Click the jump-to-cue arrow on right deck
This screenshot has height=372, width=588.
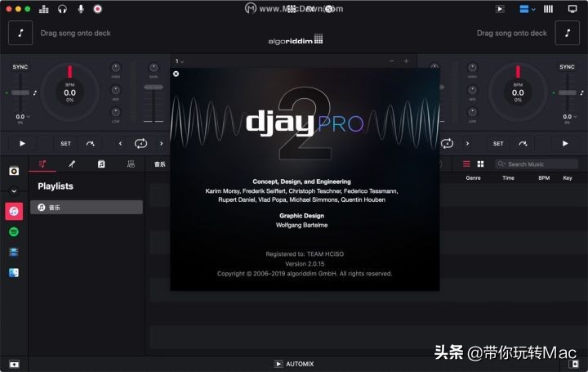pos(523,143)
